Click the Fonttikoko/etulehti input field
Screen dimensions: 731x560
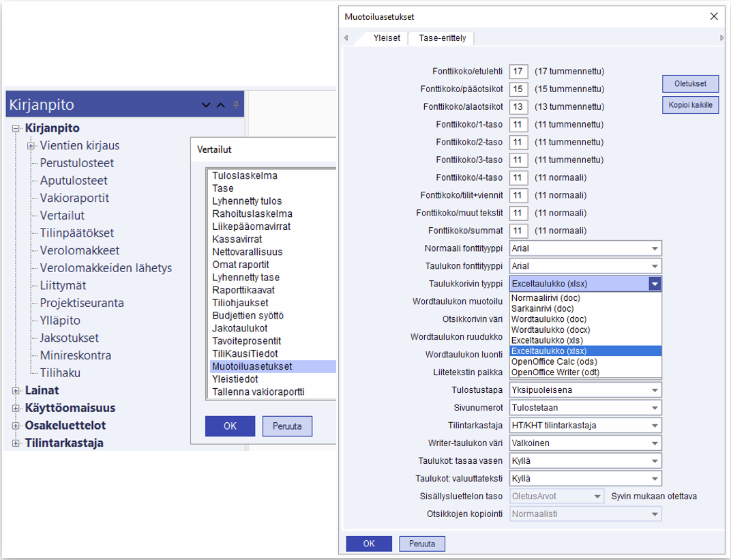click(518, 72)
